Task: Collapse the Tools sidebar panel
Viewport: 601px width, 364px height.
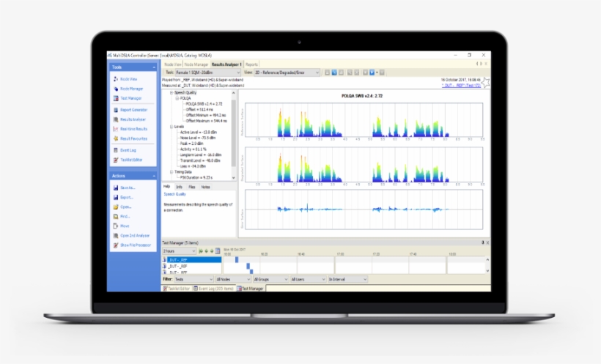Action: [154, 67]
